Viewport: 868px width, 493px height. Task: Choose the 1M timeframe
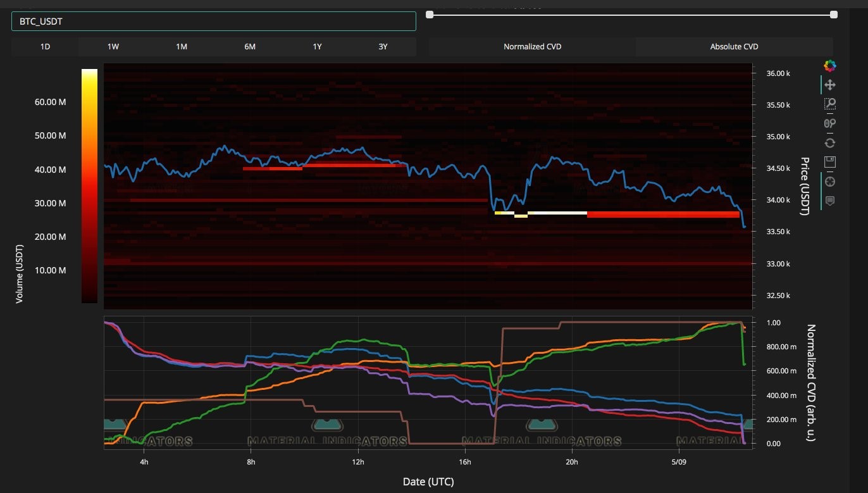point(182,47)
